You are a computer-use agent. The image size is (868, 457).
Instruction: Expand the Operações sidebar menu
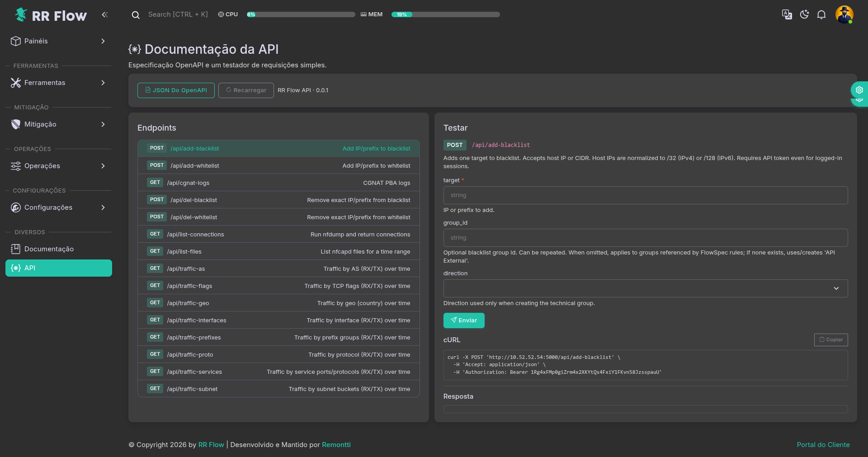(59, 166)
